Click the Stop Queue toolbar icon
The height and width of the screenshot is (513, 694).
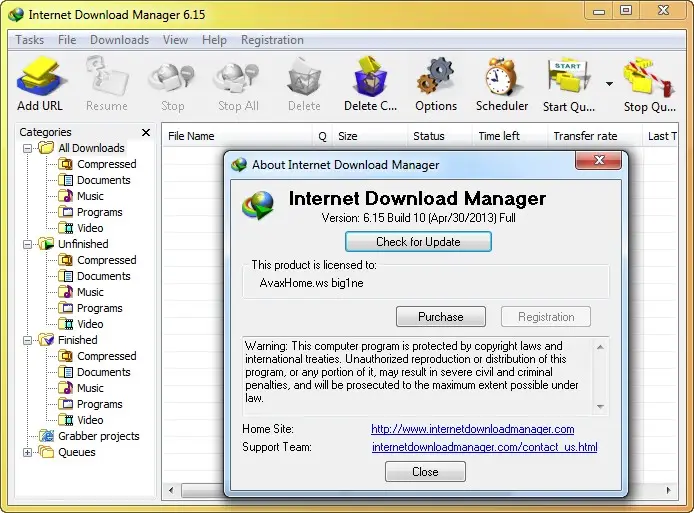pyautogui.click(x=649, y=77)
